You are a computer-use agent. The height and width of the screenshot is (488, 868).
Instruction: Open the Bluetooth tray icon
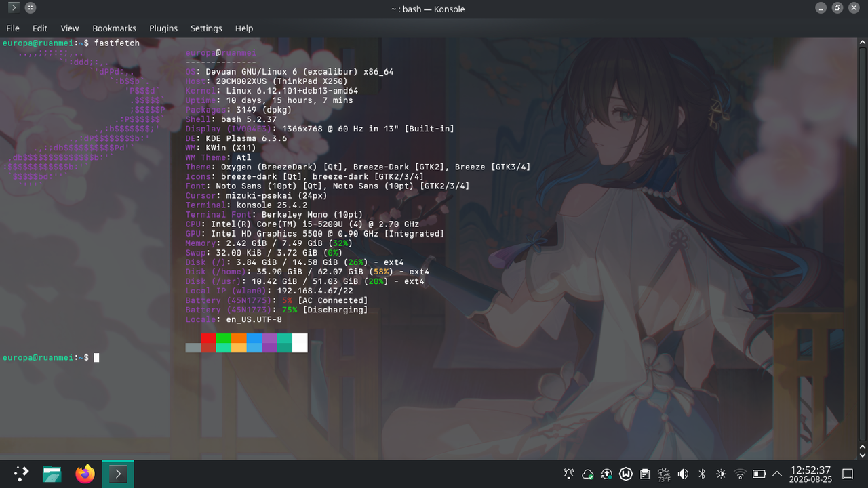pos(702,474)
